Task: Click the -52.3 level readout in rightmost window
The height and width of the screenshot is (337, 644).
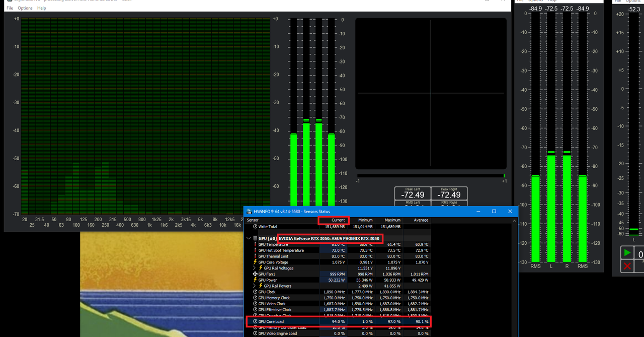Action: pyautogui.click(x=634, y=9)
